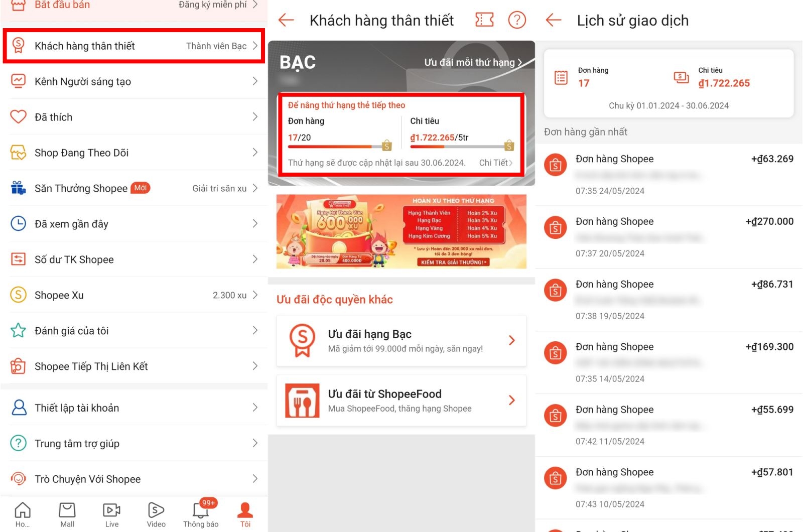803x532 pixels.
Task: Tap the Bắt đầu bán label at the top
Action: [x=62, y=5]
